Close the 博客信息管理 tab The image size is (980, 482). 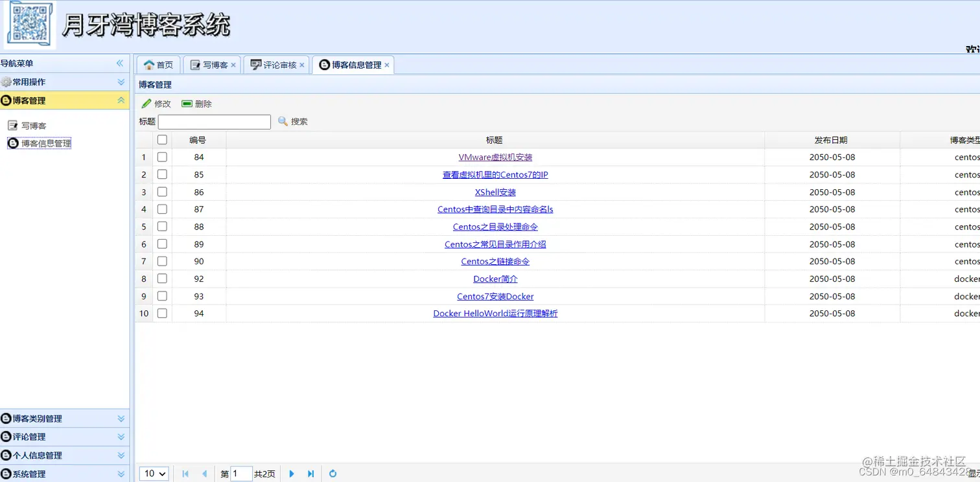click(387, 65)
